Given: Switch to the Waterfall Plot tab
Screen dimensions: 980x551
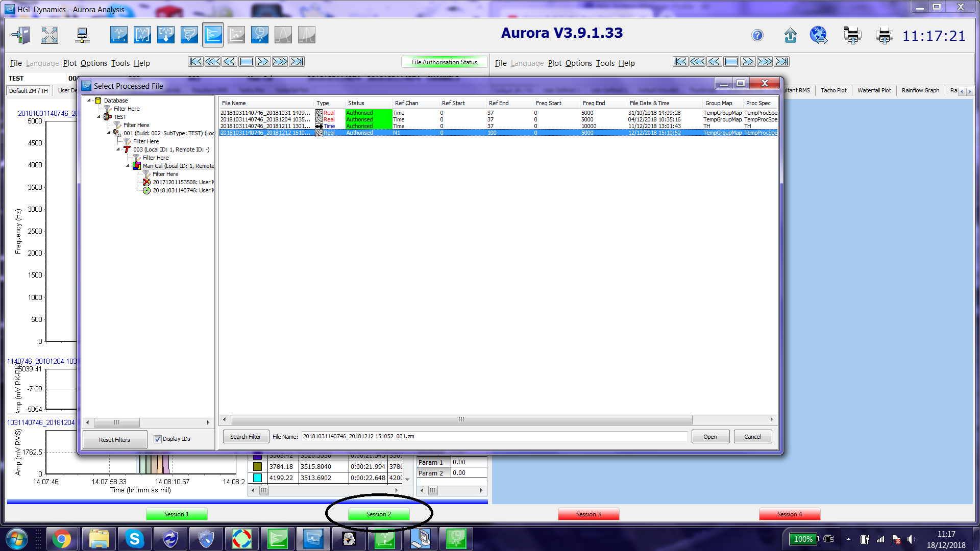Looking at the screenshot, I should pyautogui.click(x=873, y=90).
